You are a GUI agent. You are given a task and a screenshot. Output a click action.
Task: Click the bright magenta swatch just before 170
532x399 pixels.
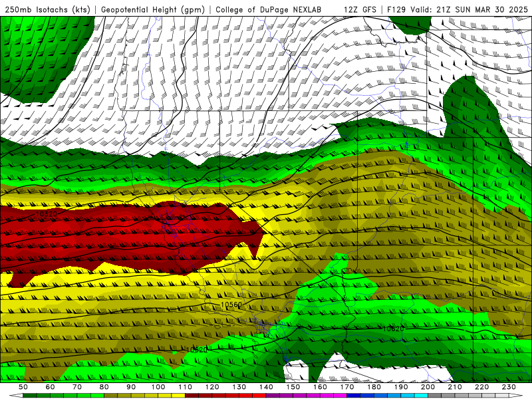click(x=340, y=396)
